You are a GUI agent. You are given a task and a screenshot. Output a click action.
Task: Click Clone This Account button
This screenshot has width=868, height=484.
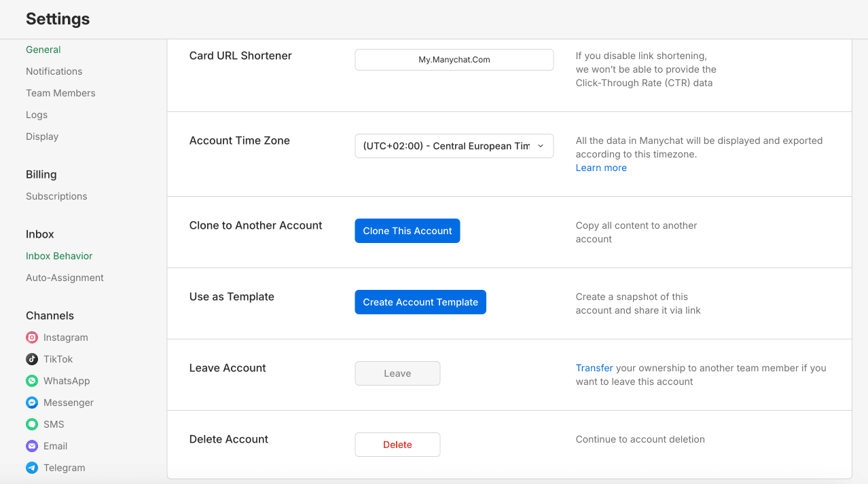pyautogui.click(x=408, y=231)
